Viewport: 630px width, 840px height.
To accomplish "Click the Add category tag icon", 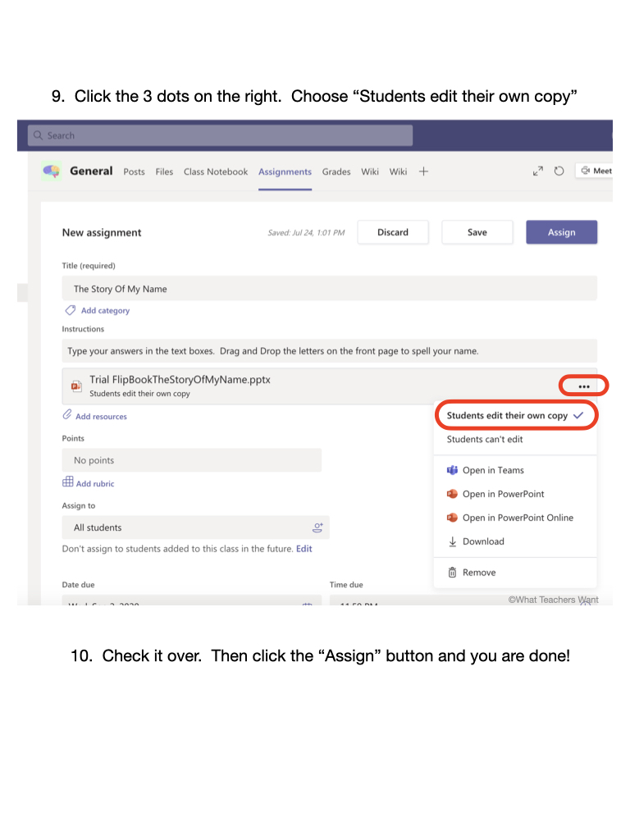I will point(71,311).
